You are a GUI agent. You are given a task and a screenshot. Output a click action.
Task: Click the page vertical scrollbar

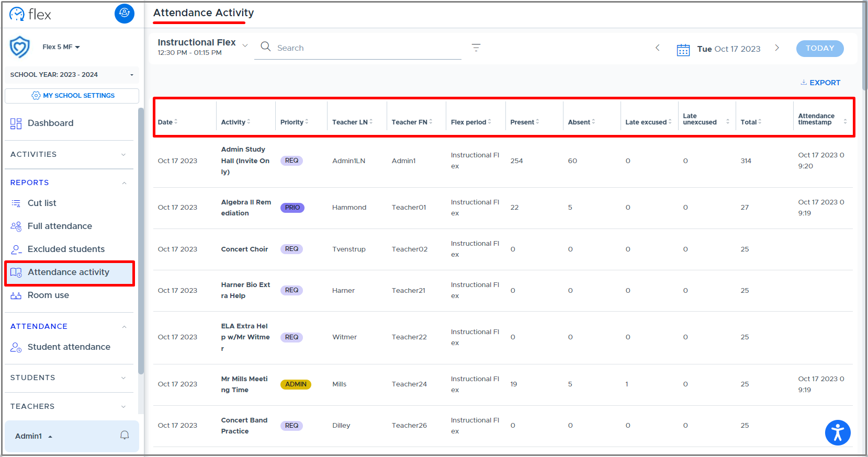(864, 47)
